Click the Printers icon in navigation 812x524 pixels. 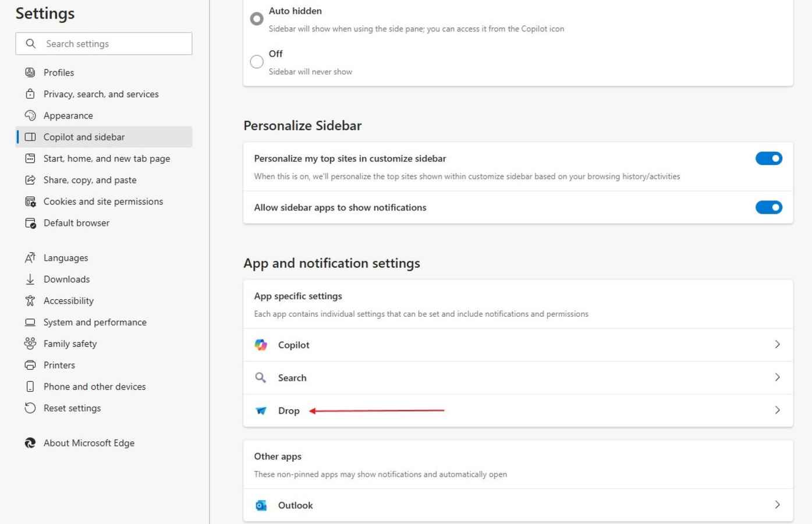30,365
